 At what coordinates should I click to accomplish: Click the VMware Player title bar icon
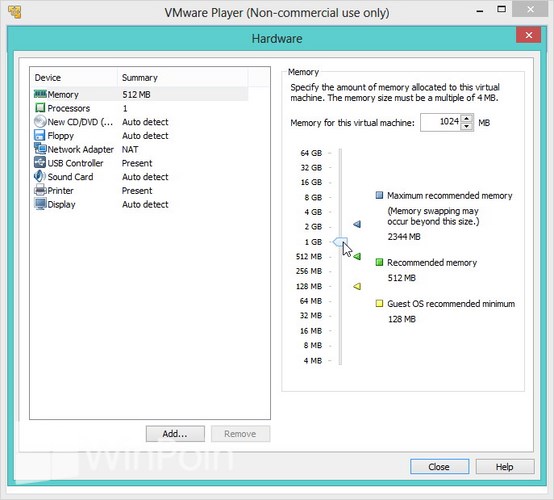(x=14, y=12)
